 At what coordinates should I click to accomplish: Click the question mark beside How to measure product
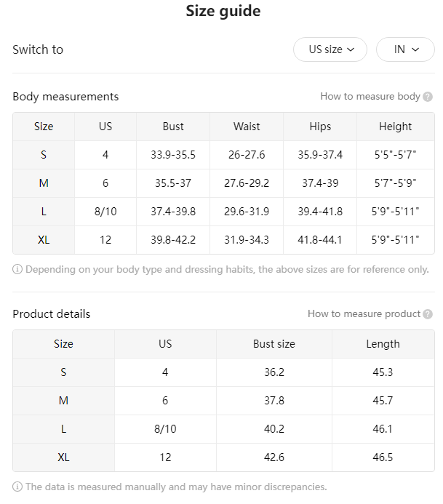(428, 314)
